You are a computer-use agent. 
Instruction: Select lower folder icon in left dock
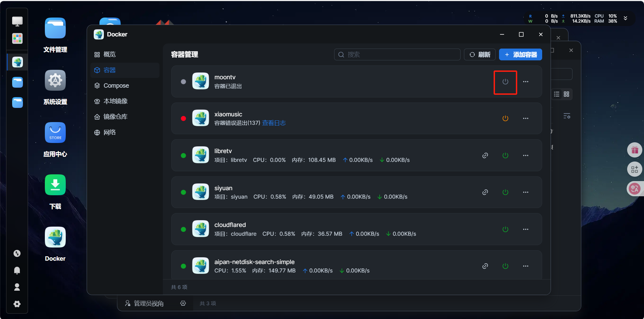(17, 102)
